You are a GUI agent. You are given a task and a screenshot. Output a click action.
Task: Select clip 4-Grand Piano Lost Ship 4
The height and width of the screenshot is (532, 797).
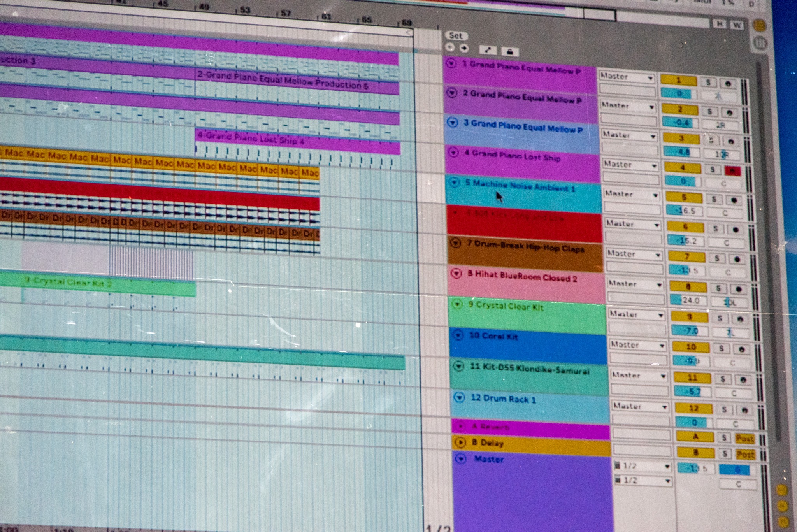[298, 141]
